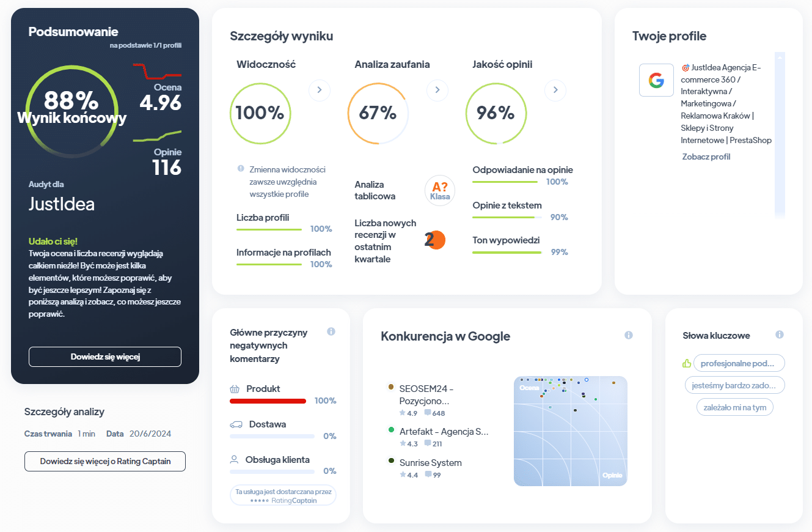Click comments icon beside 648 reviews
This screenshot has height=532, width=812.
(x=428, y=413)
